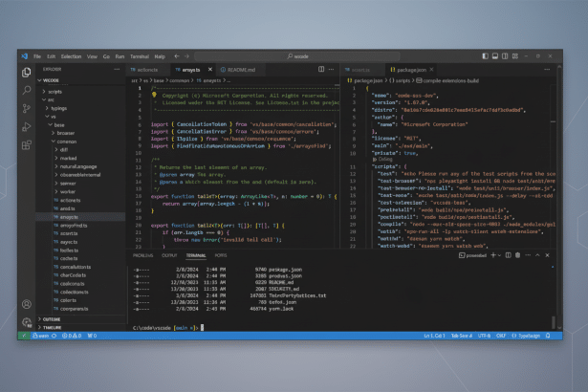Open the File menu
Screen dimensions: 588x392
click(37, 56)
